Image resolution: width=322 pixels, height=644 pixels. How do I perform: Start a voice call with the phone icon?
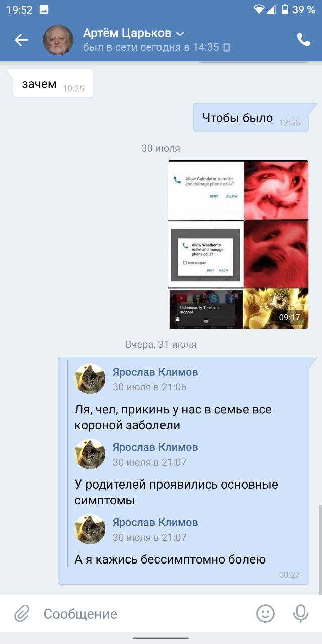pyautogui.click(x=303, y=40)
